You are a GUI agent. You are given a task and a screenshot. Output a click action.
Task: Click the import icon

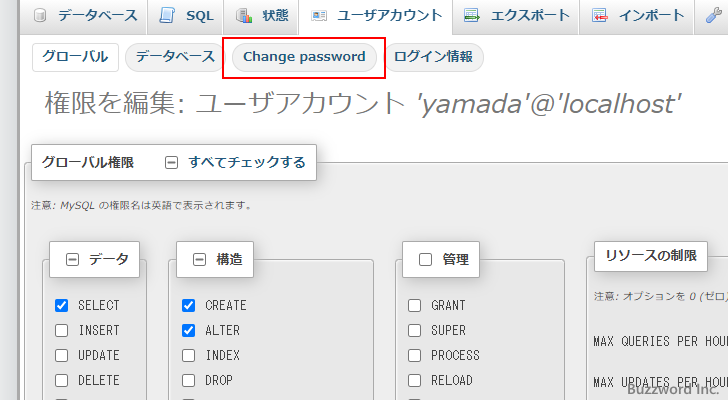pyautogui.click(x=599, y=15)
